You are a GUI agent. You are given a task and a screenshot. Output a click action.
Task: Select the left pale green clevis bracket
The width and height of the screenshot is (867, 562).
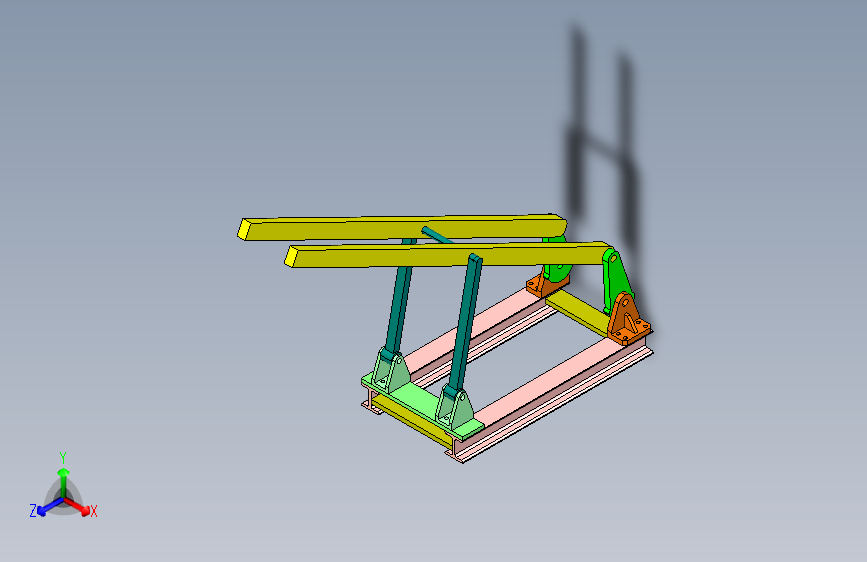[x=390, y=371]
